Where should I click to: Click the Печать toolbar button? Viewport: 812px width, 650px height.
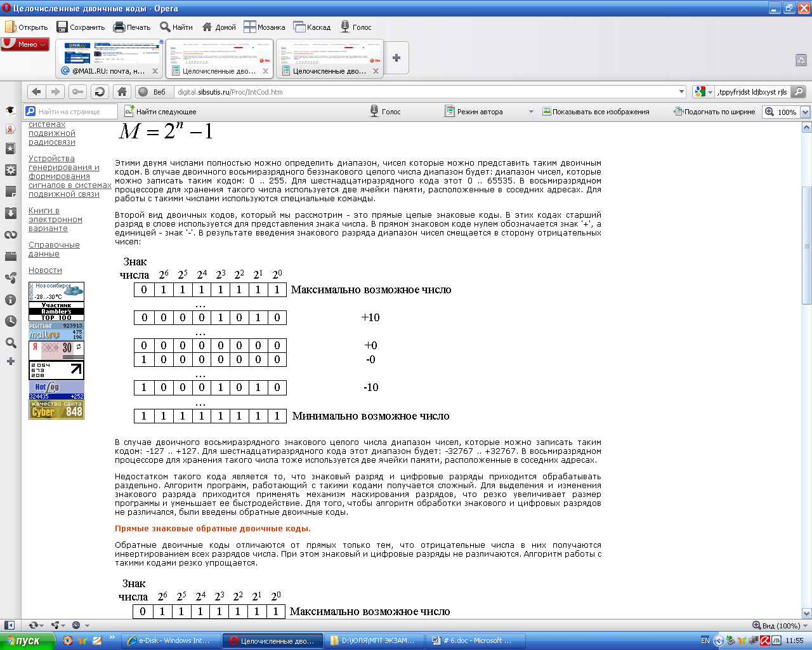pyautogui.click(x=132, y=27)
